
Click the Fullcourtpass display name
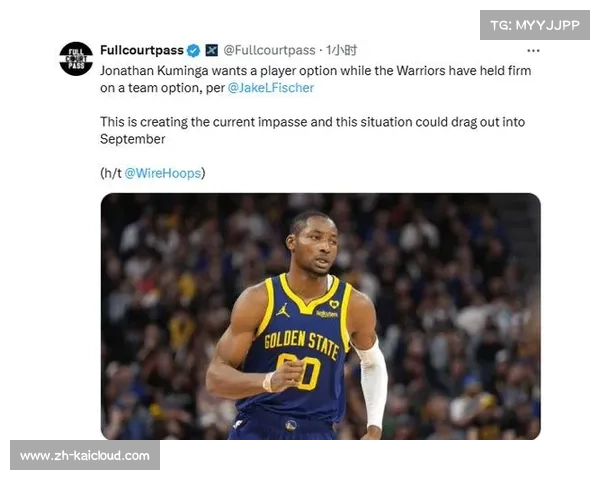pos(142,50)
